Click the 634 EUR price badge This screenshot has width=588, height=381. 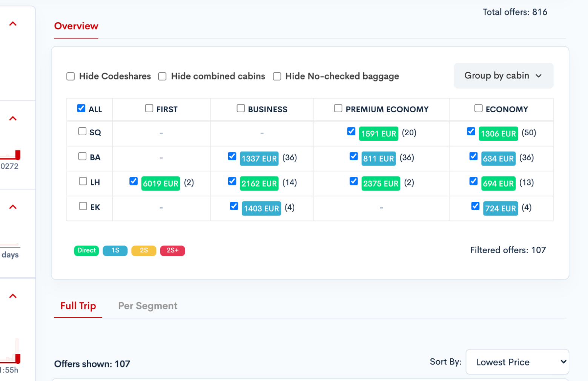click(498, 159)
